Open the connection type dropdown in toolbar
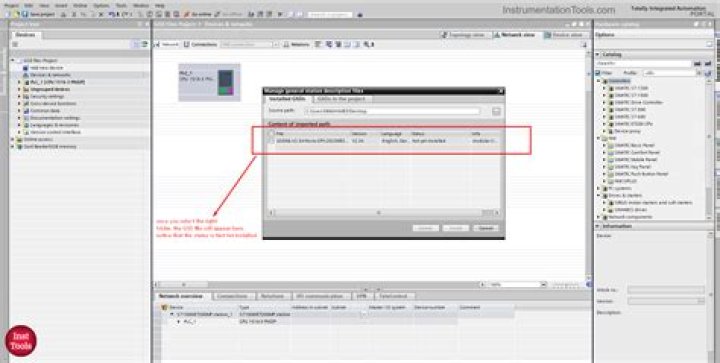Viewport: 720px width, 363px height. pyautogui.click(x=276, y=45)
